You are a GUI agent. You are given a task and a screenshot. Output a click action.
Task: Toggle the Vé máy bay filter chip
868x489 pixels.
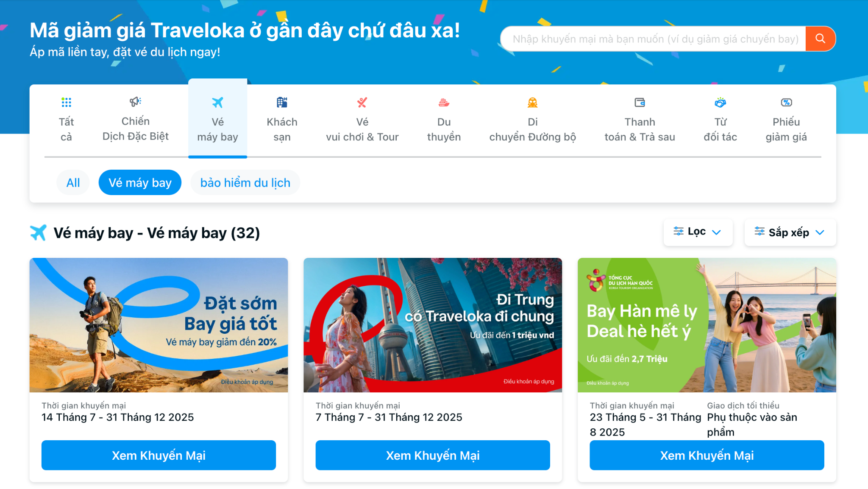(x=140, y=182)
